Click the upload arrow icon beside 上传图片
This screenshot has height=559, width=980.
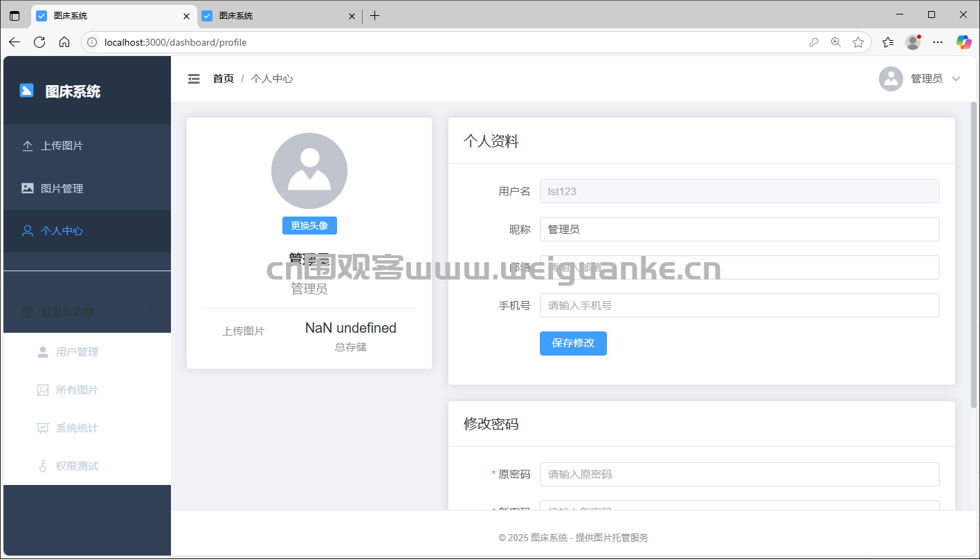28,146
